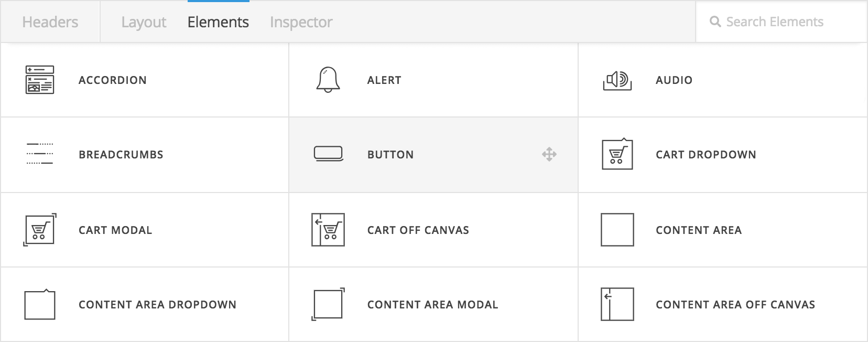Viewport: 868px width, 342px height.
Task: Click the Alert bell icon
Action: [x=327, y=80]
